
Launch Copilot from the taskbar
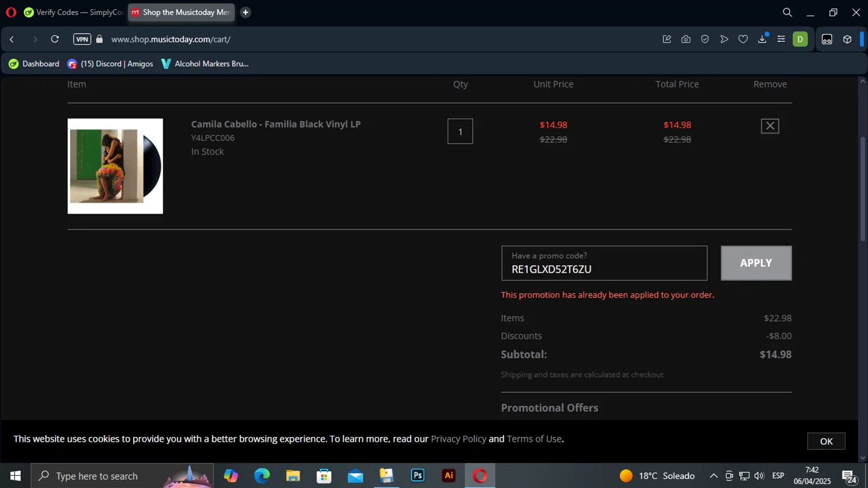click(x=231, y=476)
